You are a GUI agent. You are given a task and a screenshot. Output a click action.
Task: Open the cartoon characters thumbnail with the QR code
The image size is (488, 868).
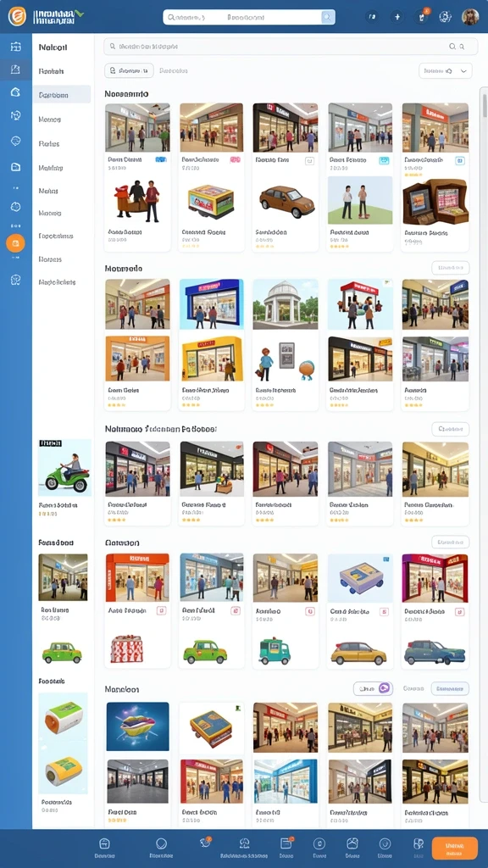286,359
